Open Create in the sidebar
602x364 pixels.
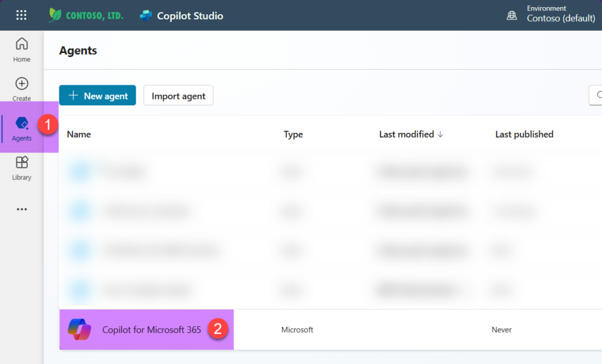(x=22, y=89)
